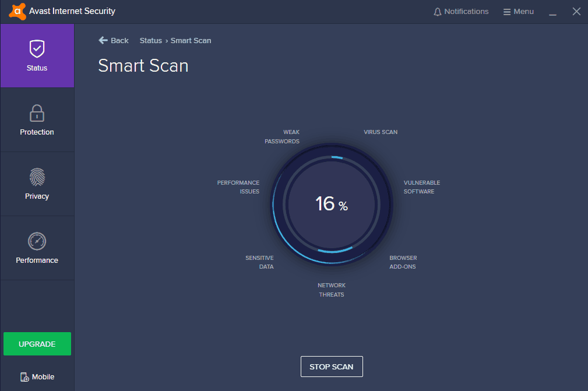Open Protection via the padlock icon
The image size is (588, 391).
point(37,112)
